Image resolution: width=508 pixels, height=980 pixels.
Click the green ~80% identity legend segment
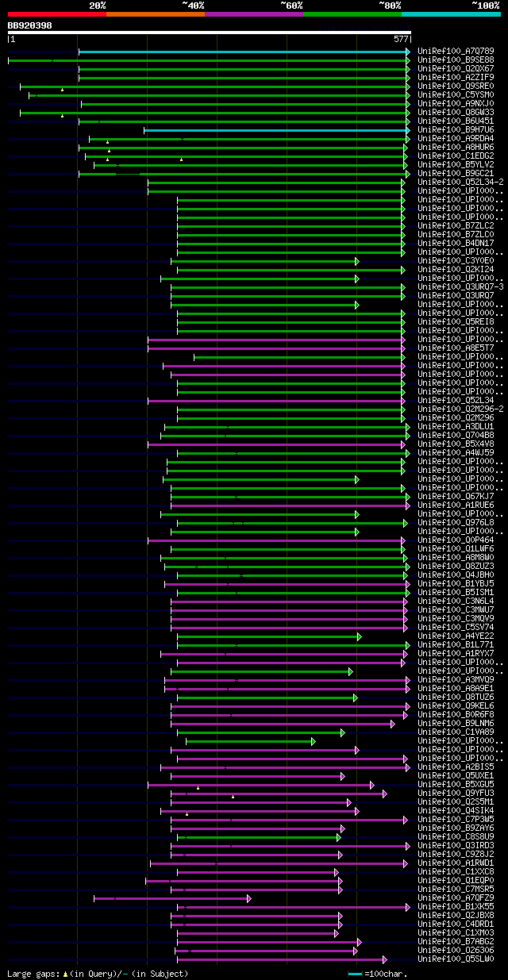click(x=352, y=13)
